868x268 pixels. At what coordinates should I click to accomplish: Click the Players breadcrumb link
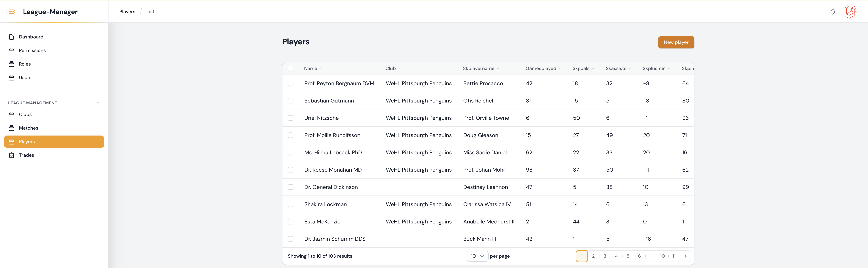(127, 12)
